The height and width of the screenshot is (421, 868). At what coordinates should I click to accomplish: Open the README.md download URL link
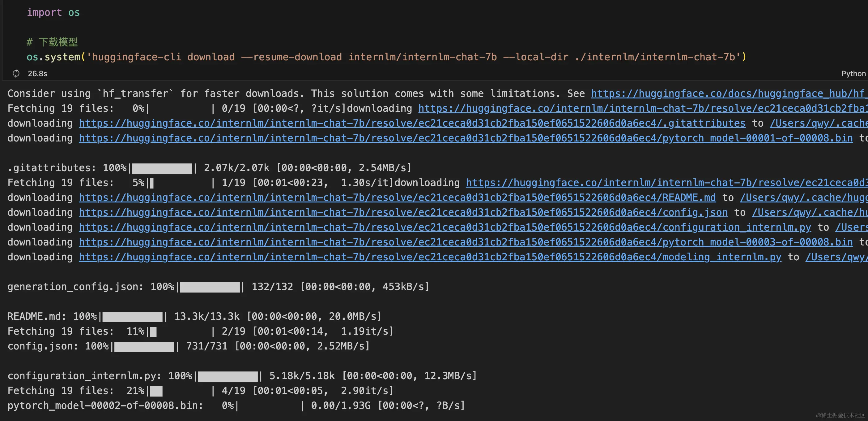[x=397, y=197]
